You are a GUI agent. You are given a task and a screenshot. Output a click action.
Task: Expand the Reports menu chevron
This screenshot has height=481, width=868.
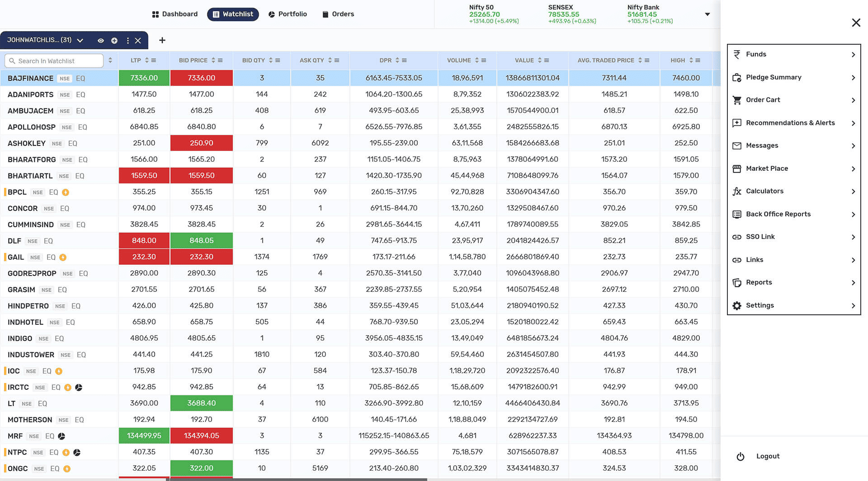pyautogui.click(x=853, y=283)
